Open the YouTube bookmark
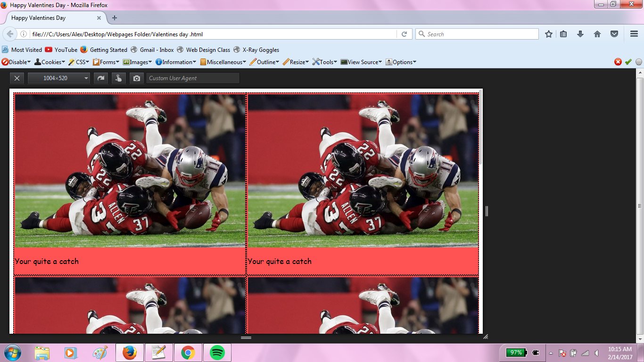644x362 pixels. (61, 49)
